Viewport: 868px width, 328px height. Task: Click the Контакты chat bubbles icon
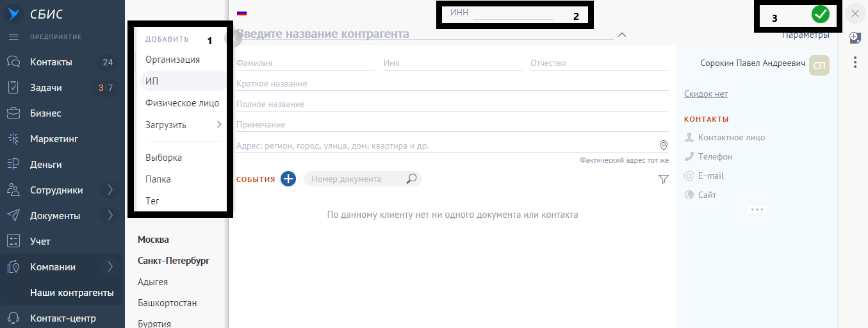[x=13, y=62]
